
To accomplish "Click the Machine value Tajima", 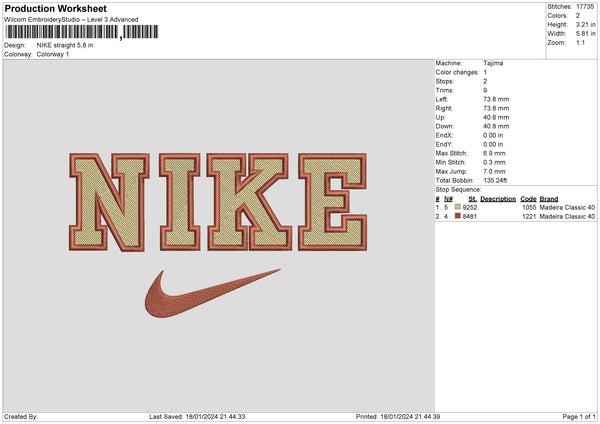I will pyautogui.click(x=493, y=63).
